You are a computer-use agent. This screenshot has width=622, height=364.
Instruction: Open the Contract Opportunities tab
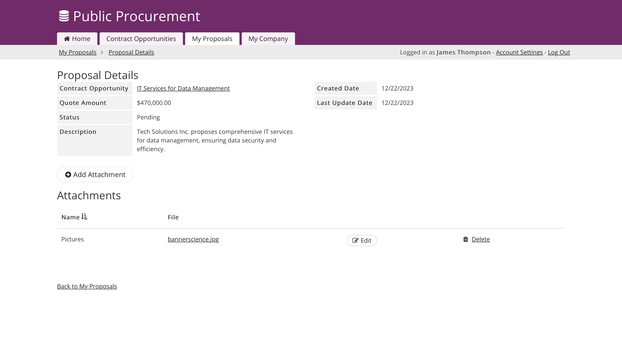point(141,39)
